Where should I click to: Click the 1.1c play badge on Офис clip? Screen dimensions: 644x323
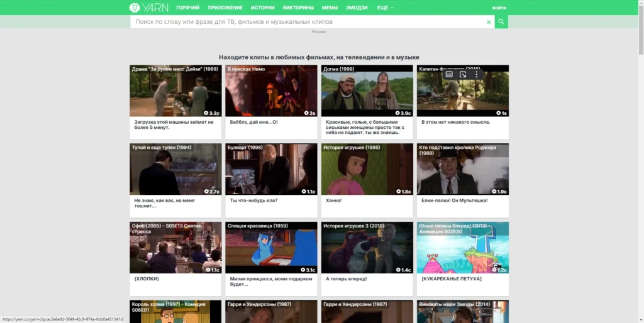tap(213, 270)
